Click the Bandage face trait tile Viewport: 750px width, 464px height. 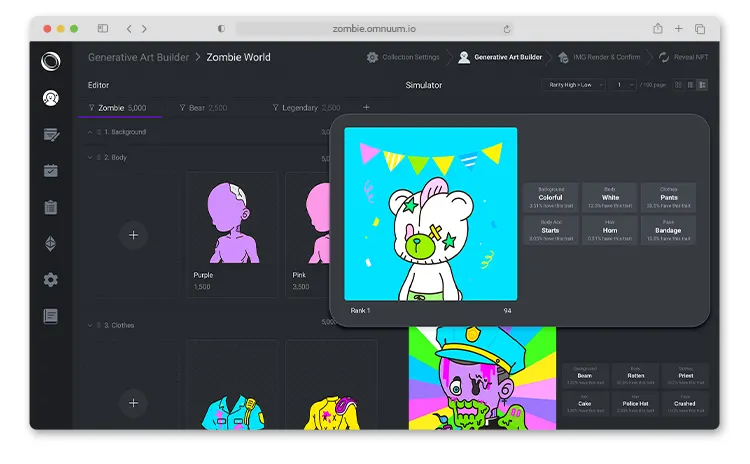[x=668, y=230]
